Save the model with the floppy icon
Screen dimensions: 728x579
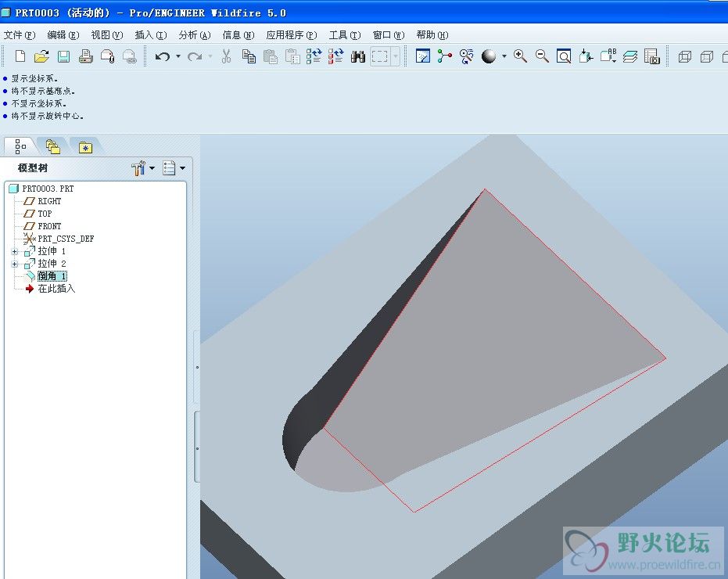(63, 56)
